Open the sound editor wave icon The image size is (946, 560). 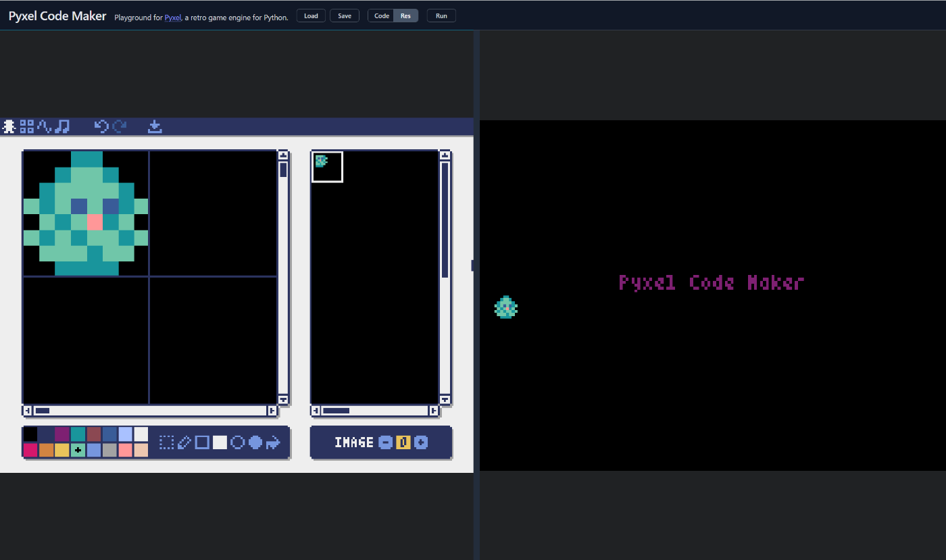[45, 126]
